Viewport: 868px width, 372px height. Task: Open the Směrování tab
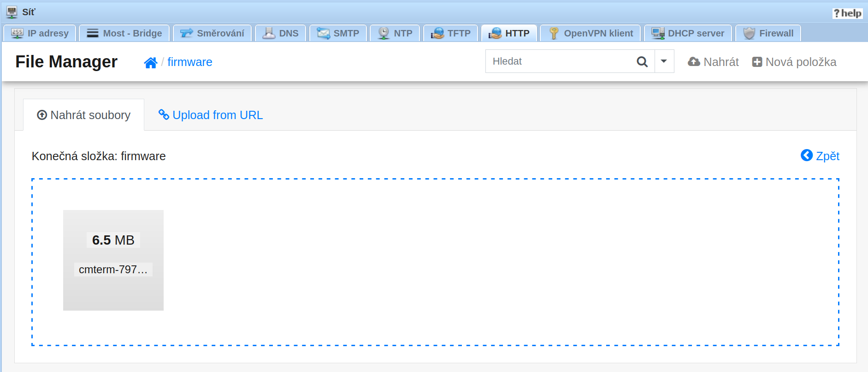[x=212, y=33]
